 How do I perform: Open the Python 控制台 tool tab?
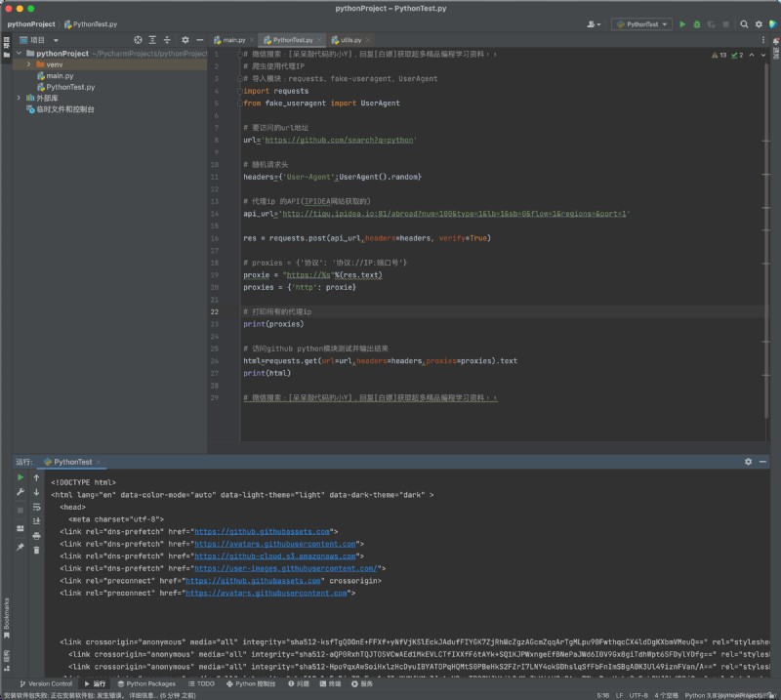click(x=251, y=683)
